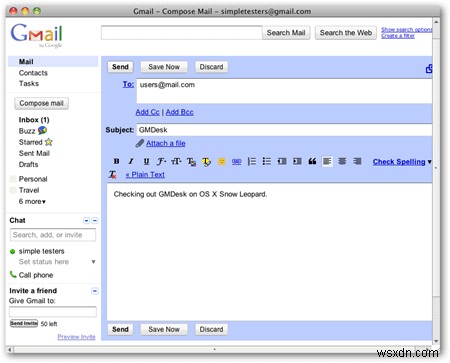Align text to the left
Image resolution: width=450 pixels, height=363 pixels.
(327, 162)
